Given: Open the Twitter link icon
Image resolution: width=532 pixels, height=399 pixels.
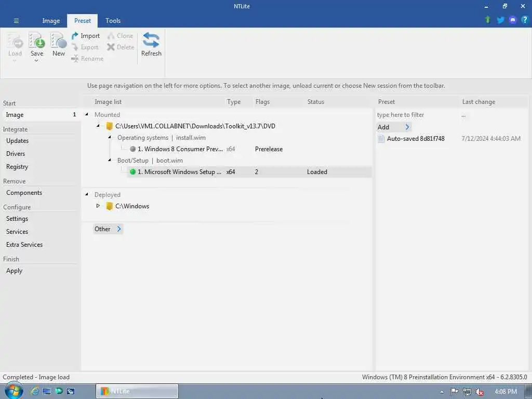Looking at the screenshot, I should (500, 20).
